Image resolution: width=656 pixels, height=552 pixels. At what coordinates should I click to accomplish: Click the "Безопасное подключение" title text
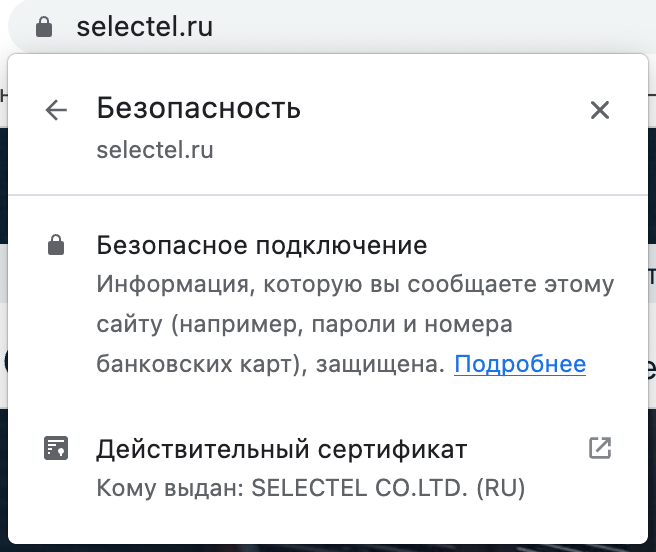pyautogui.click(x=262, y=245)
